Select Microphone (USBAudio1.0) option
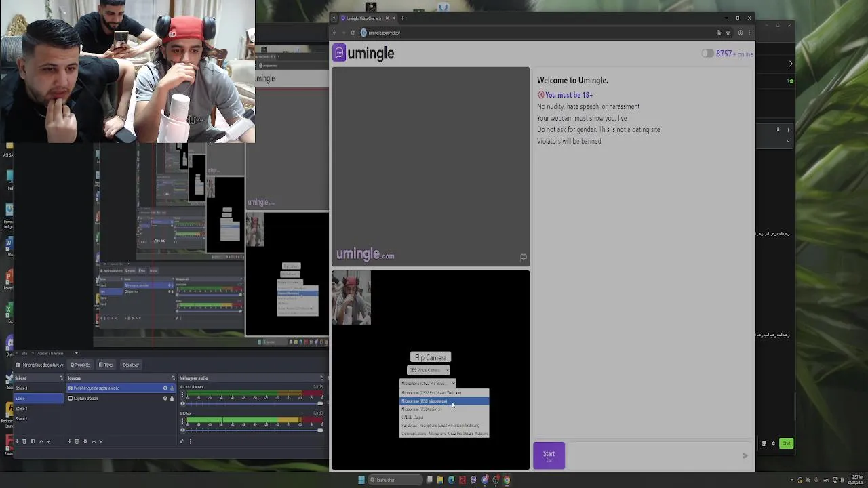 click(x=444, y=409)
